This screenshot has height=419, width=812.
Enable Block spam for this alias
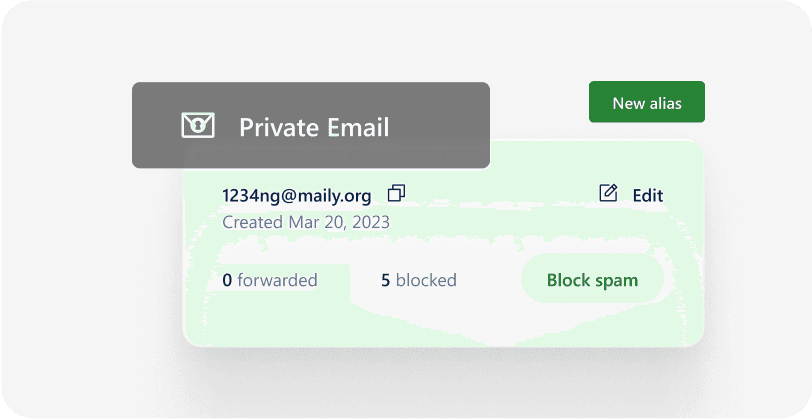592,279
